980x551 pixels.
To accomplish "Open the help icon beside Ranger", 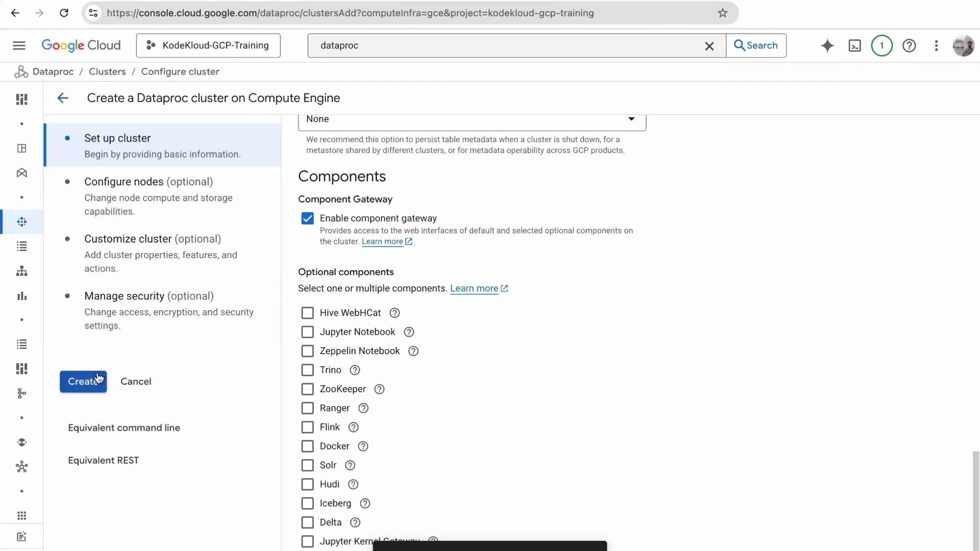I will [x=363, y=408].
